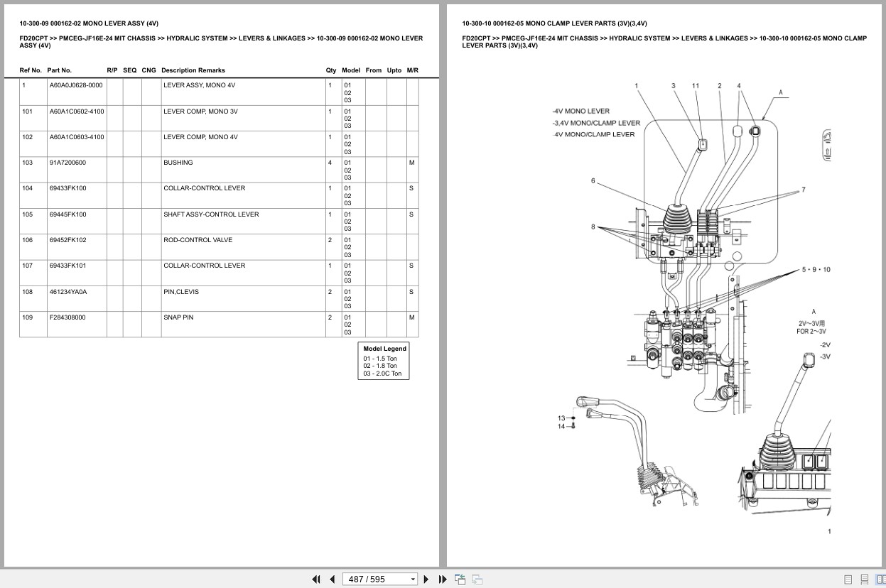Go to the next page
The height and width of the screenshot is (588, 886).
426,579
